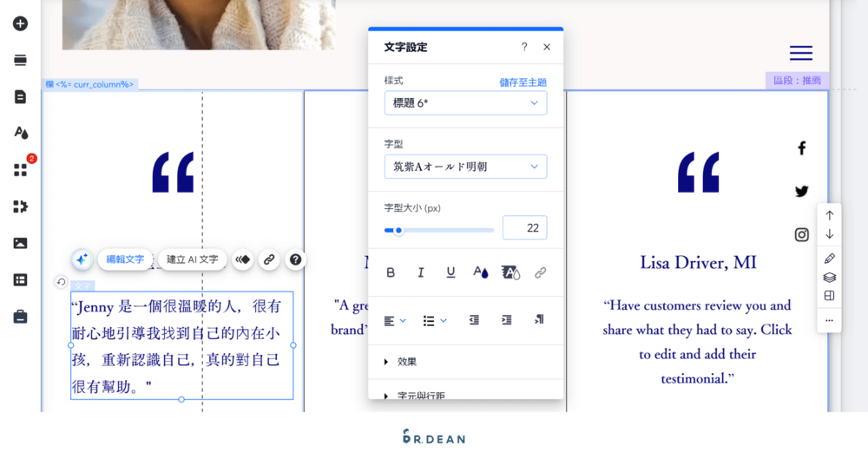
Task: Click the Twitter social icon
Action: [801, 192]
